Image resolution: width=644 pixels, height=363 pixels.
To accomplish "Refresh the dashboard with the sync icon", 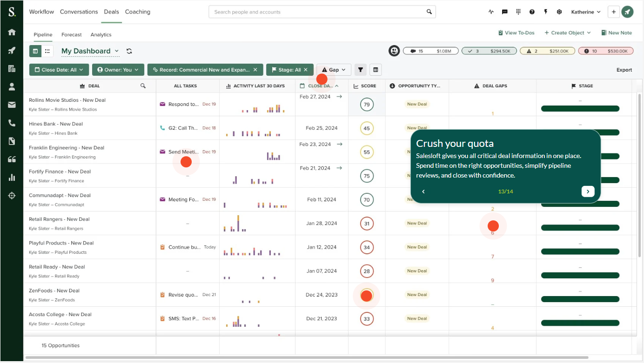I will (129, 51).
